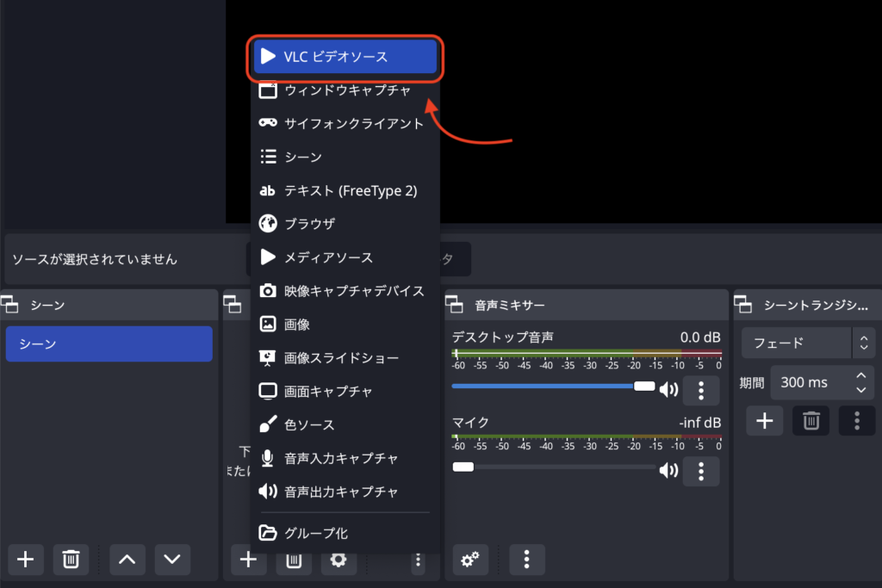Open transition properties three-dot button
This screenshot has width=882, height=588.
[857, 420]
